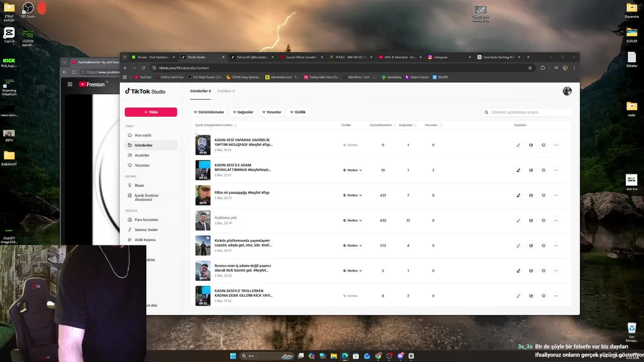The width and height of the screenshot is (644, 362).
Task: Open Sınırsız Sesler in the sidebar
Action: pos(151,230)
